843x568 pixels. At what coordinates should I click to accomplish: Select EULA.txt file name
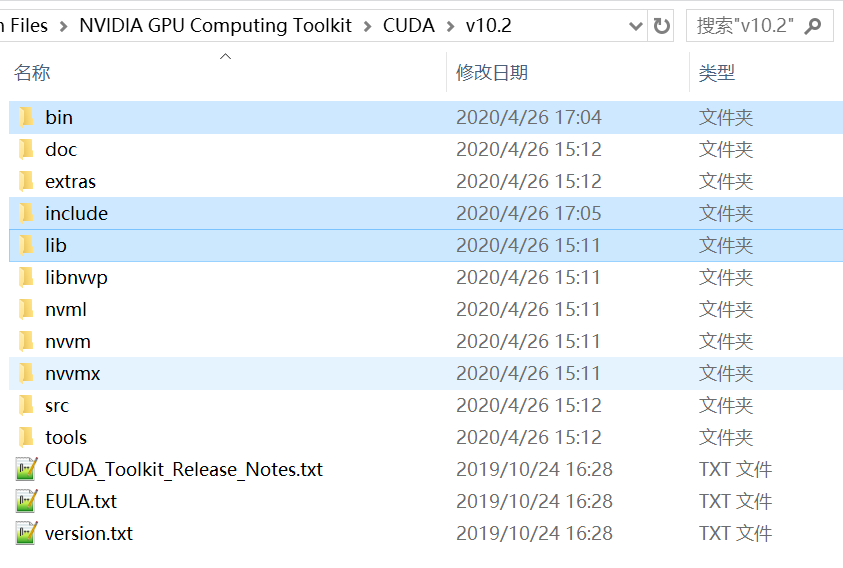pos(81,501)
